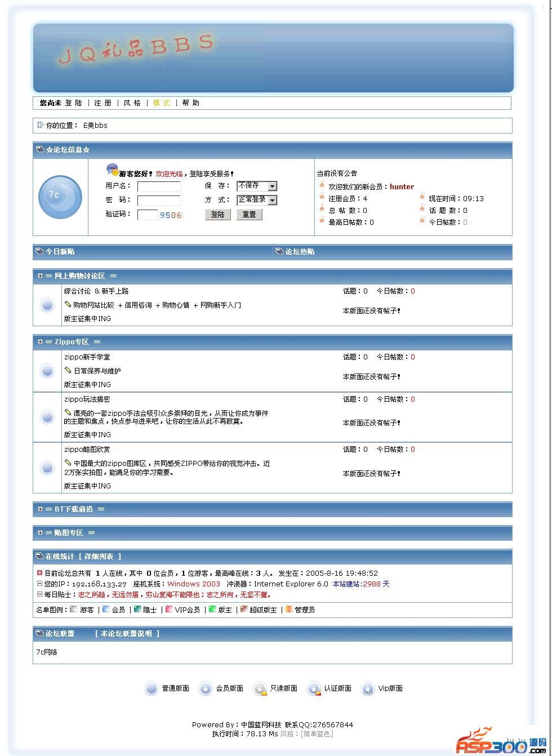Expand the BT下载前沿 category
This screenshot has width=552, height=756.
41,509
